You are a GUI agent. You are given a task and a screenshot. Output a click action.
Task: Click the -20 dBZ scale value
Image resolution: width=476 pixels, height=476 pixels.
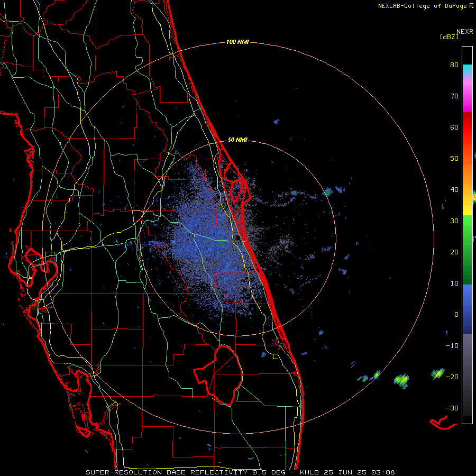click(452, 377)
